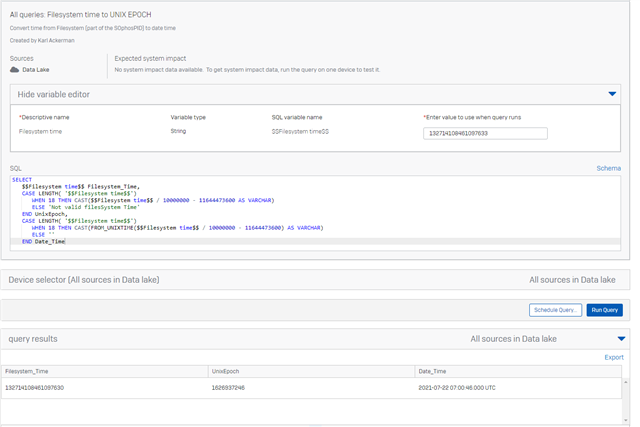The image size is (640, 427).
Task: Click the String variable type value
Action: pyautogui.click(x=178, y=131)
